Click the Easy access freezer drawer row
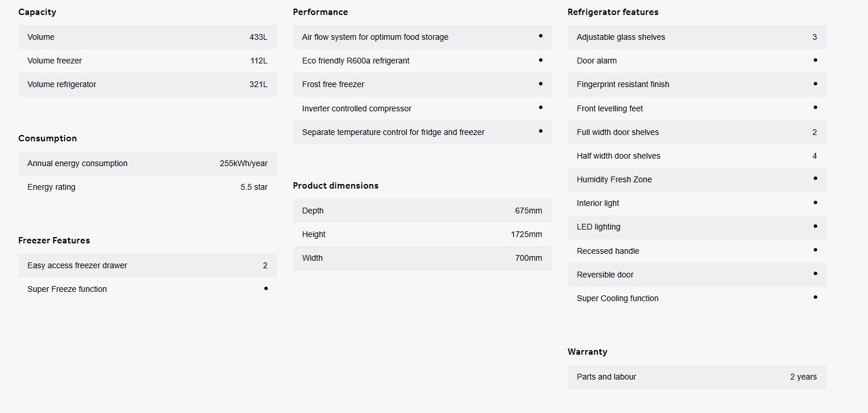This screenshot has width=868, height=413. tap(148, 265)
